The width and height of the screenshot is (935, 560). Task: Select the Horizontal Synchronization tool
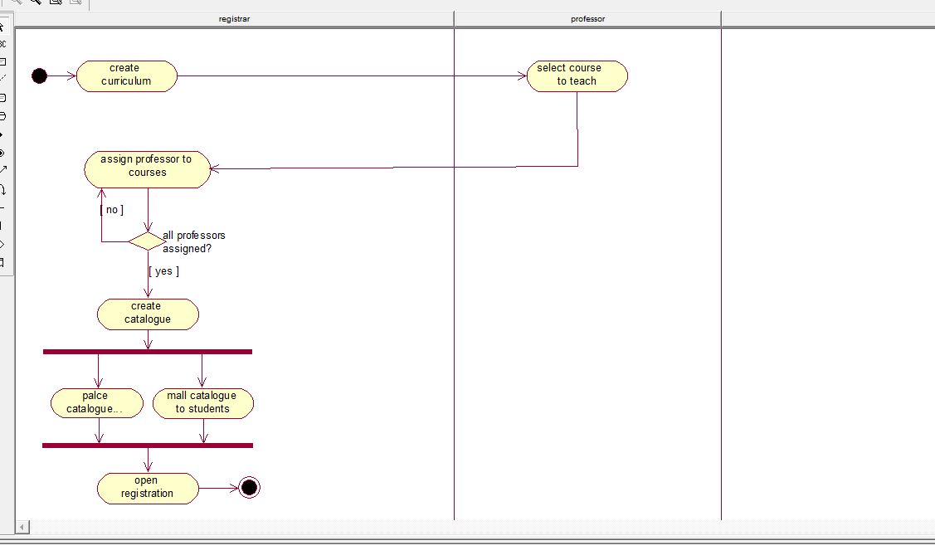[x=2, y=207]
